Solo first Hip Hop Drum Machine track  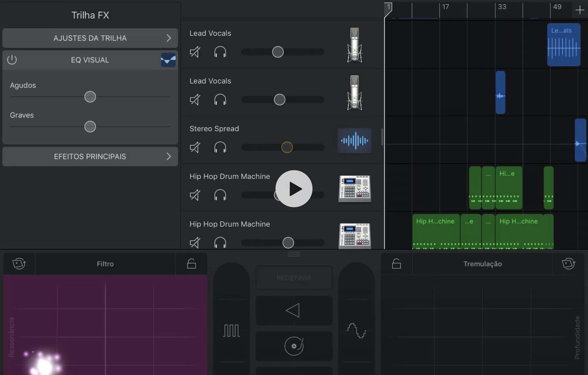pos(220,195)
